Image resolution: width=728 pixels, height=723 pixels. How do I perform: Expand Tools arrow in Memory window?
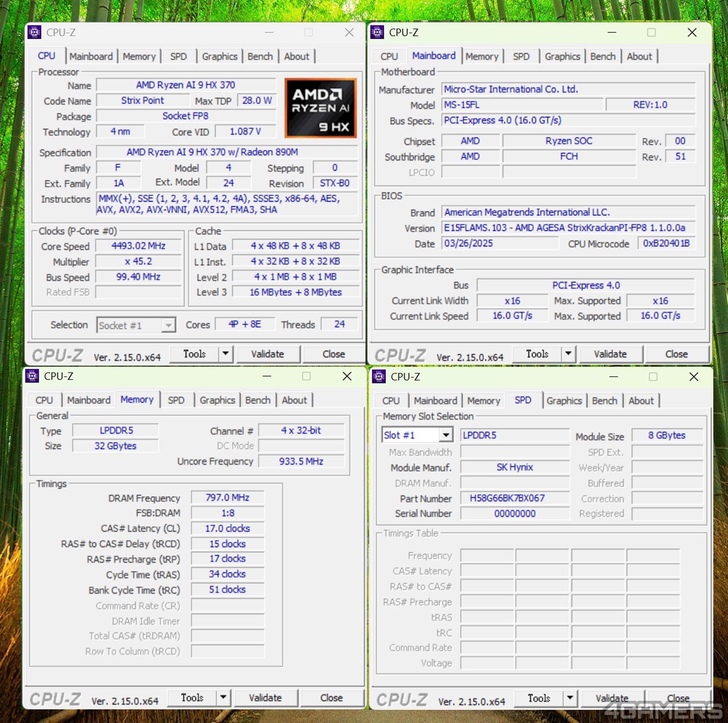tap(223, 697)
